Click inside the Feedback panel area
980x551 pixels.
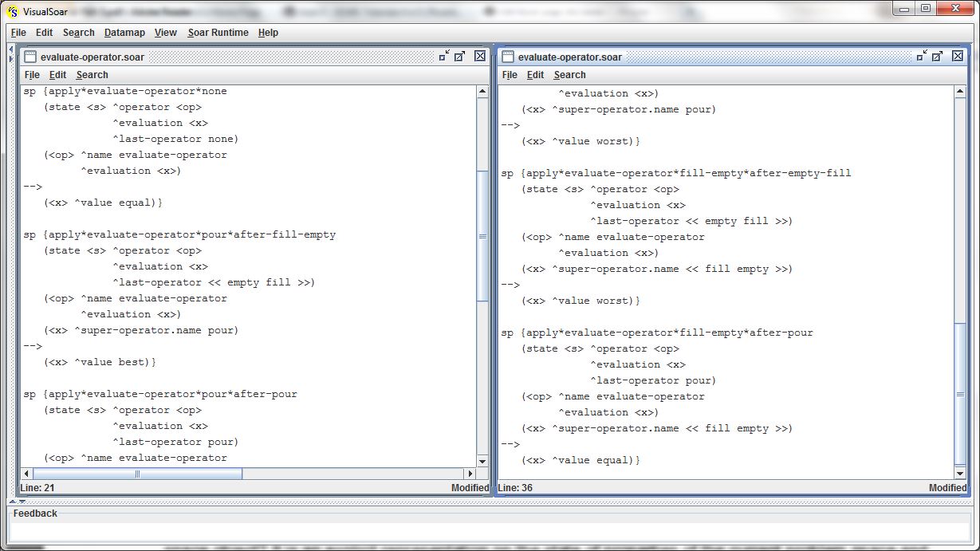tap(490, 530)
